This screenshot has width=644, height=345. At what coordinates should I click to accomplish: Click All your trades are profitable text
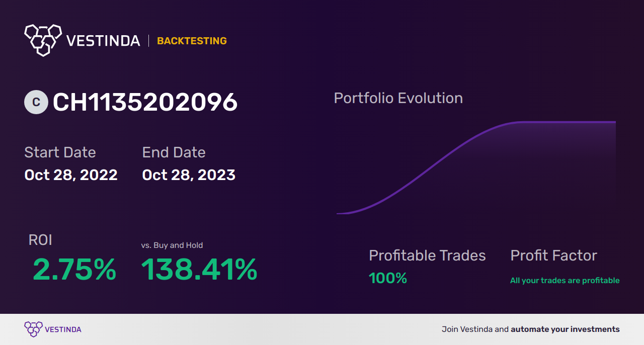[x=565, y=281]
